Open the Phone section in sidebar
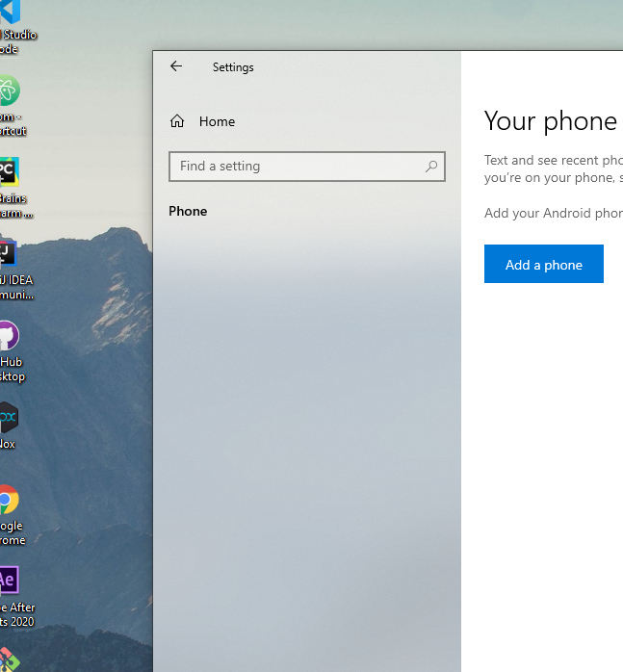This screenshot has width=623, height=672. (188, 211)
